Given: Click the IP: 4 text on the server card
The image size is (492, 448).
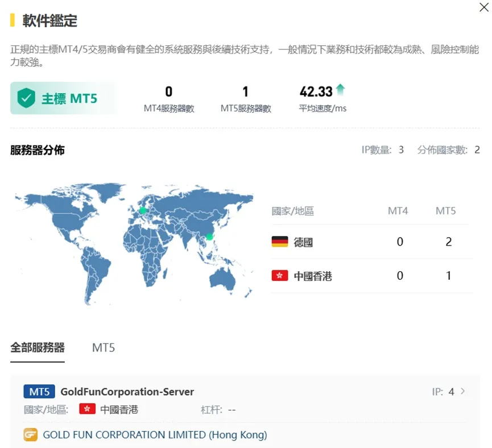Looking at the screenshot, I should 443,392.
